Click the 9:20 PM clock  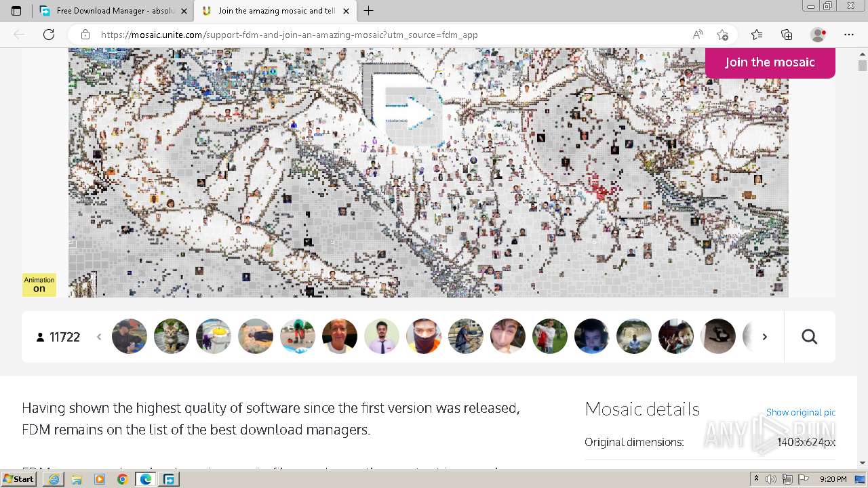(833, 479)
